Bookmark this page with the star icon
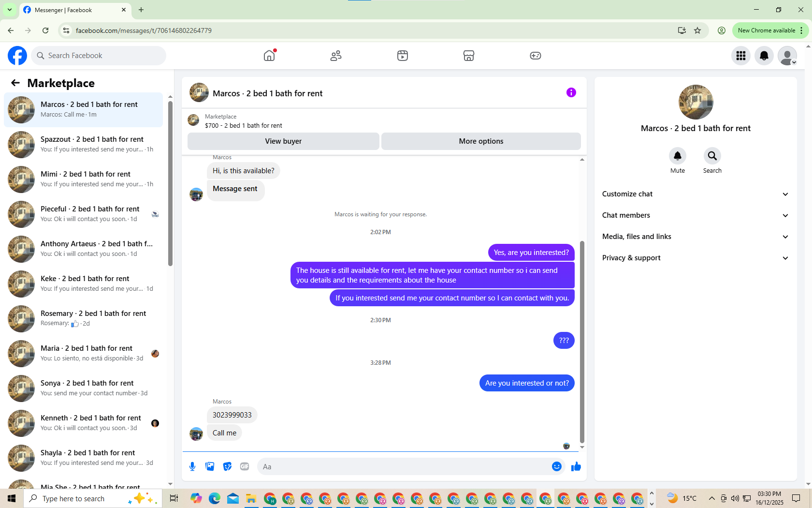The height and width of the screenshot is (508, 812). coord(697,30)
